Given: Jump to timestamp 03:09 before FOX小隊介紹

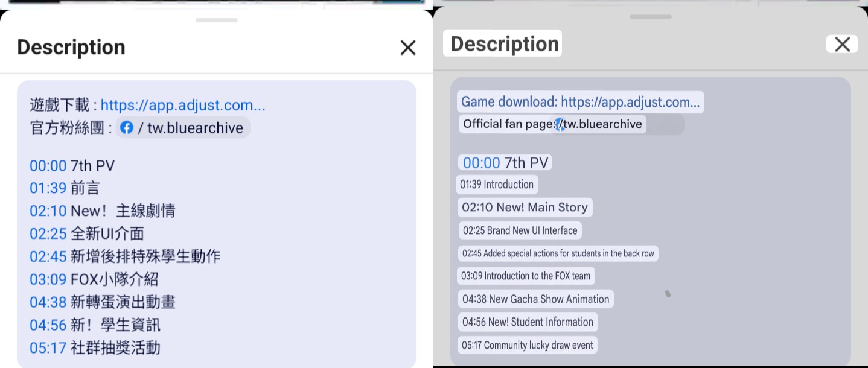Looking at the screenshot, I should coord(48,279).
